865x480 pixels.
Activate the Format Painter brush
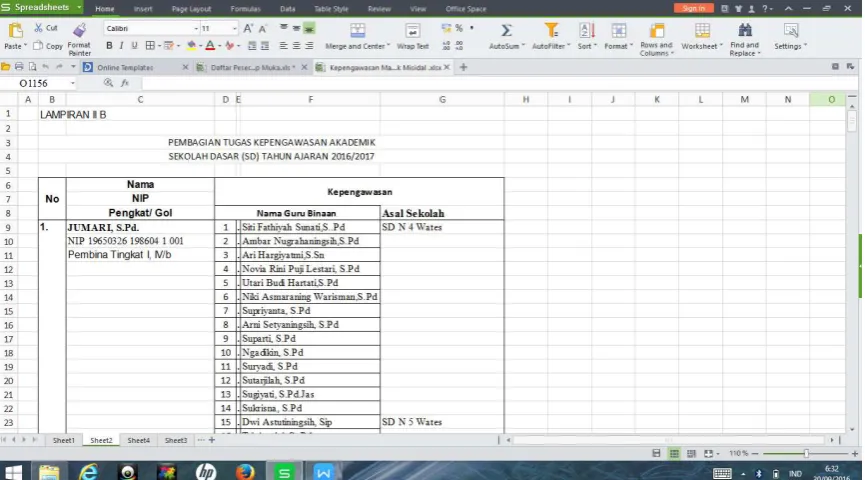pos(79,30)
